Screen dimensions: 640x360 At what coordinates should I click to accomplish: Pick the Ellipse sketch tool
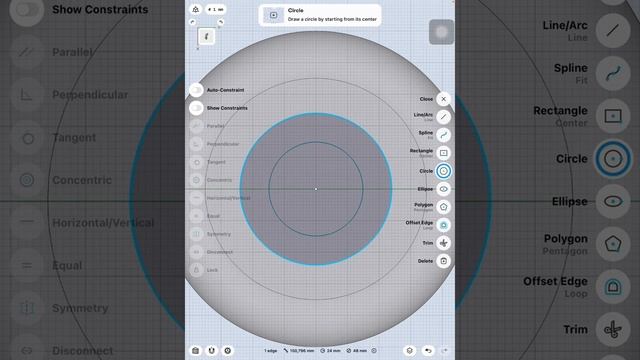[x=443, y=189]
